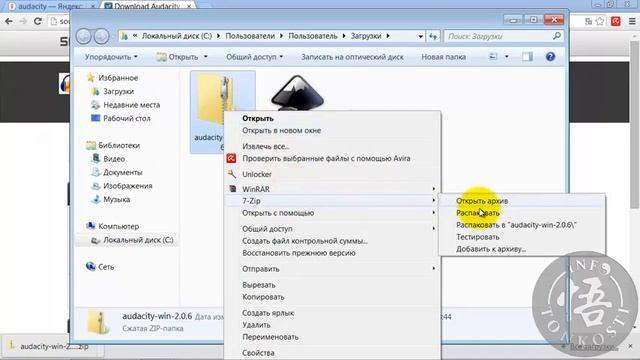Open Загрузки in navigation pane
The width and height of the screenshot is (640, 360).
tap(118, 91)
